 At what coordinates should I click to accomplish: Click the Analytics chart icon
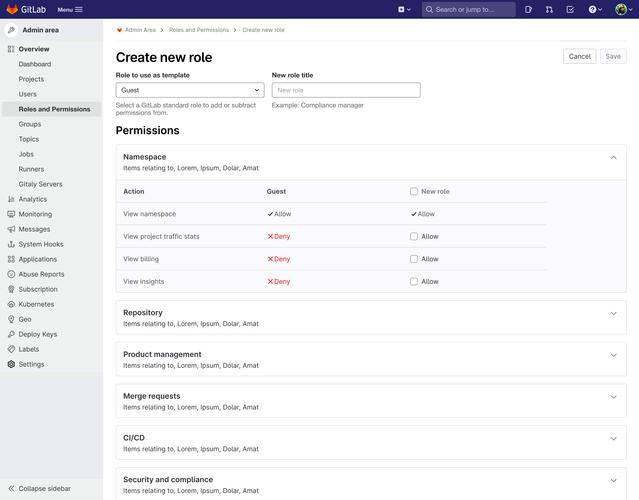click(11, 199)
